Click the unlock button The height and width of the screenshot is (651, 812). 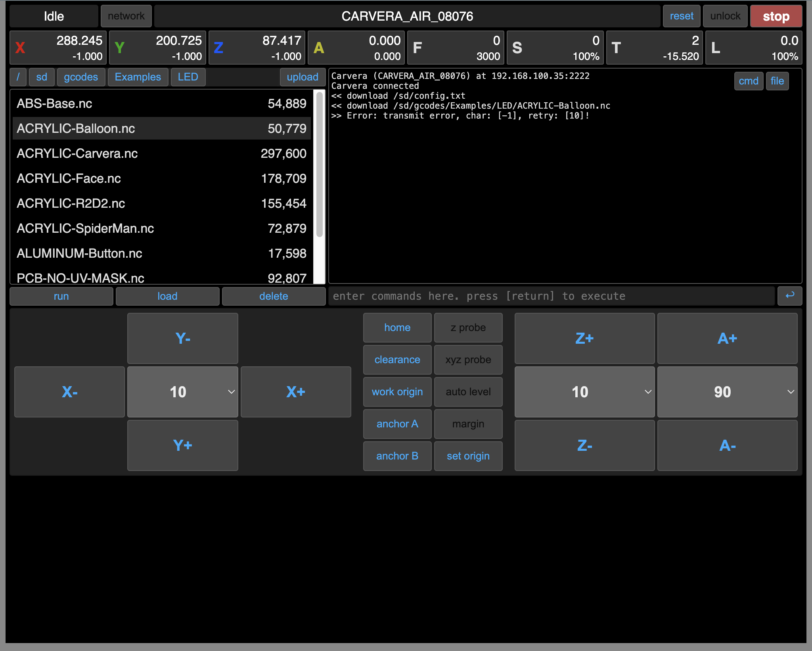tap(725, 16)
